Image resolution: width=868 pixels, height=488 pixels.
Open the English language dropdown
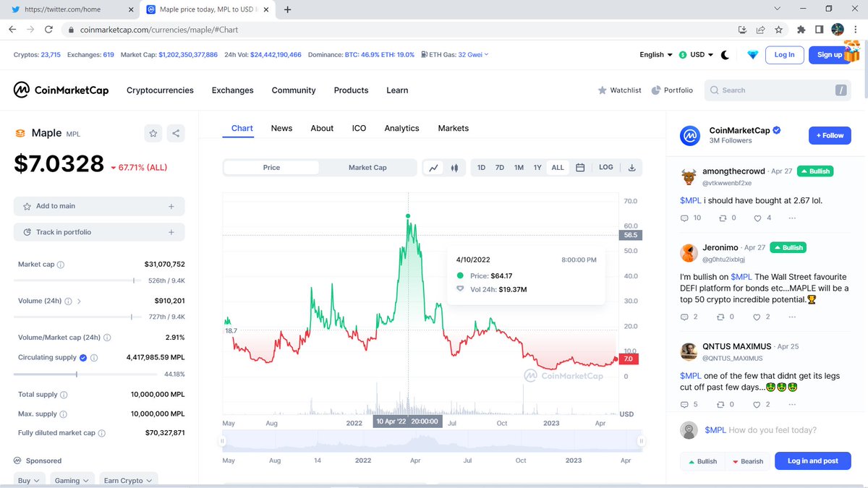[x=656, y=54]
